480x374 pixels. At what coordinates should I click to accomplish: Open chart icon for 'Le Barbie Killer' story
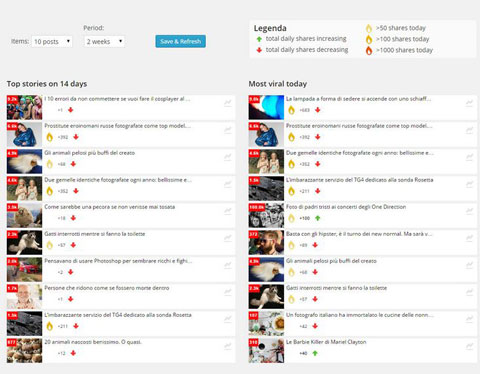[x=469, y=346]
